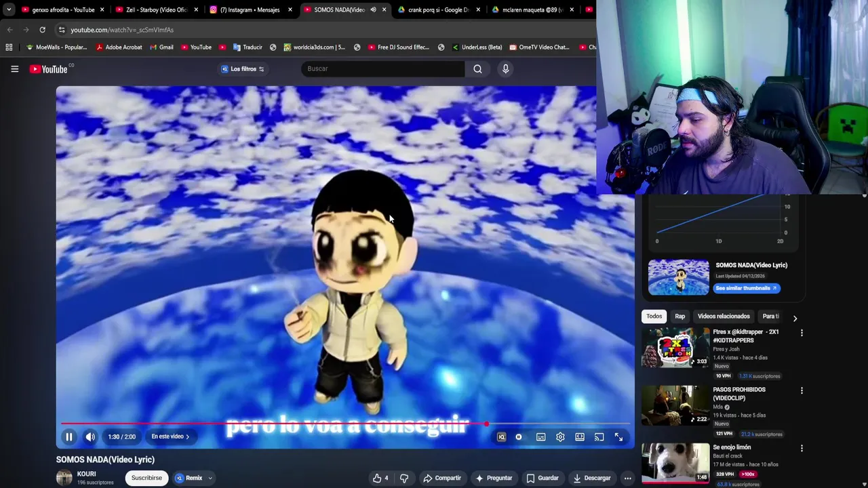Go to YouTube home via logo
Viewport: 868px width, 488px height.
tap(48, 69)
